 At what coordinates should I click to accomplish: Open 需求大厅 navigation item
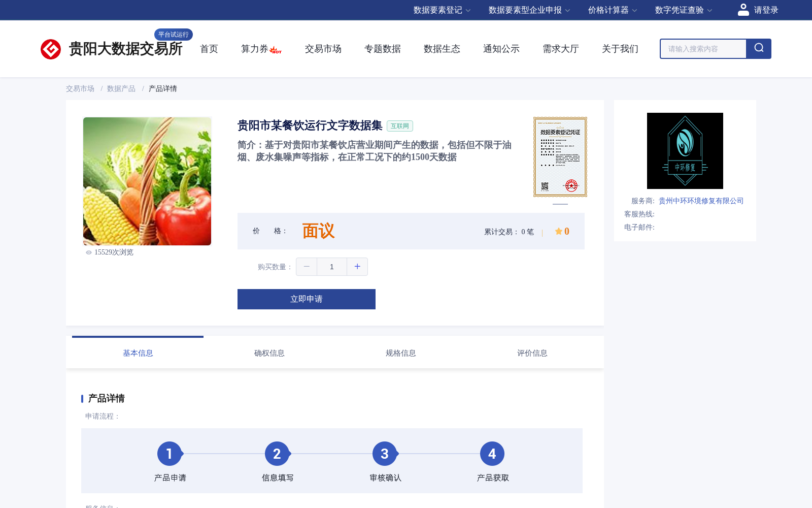coord(561,49)
